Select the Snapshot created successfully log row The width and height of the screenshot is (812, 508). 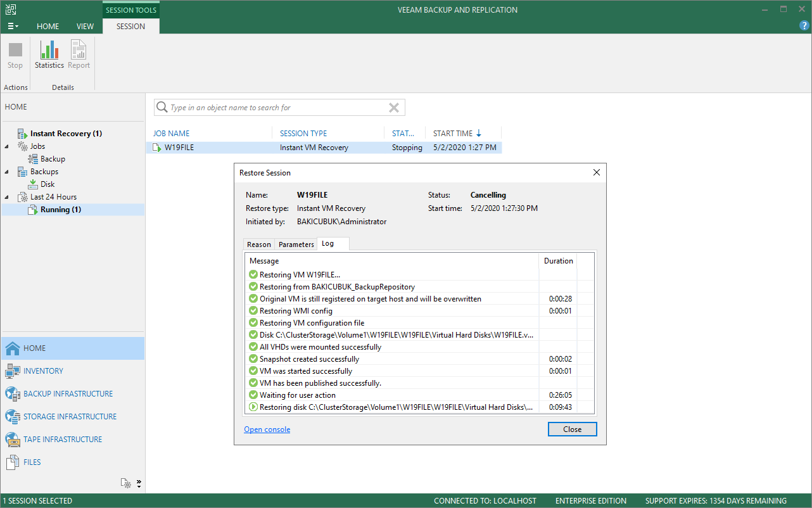click(419, 359)
